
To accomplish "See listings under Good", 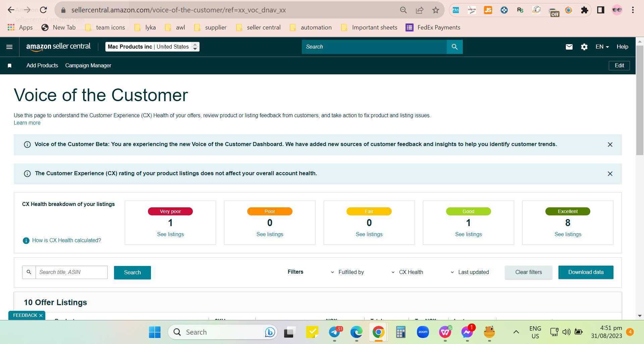I will (x=469, y=234).
